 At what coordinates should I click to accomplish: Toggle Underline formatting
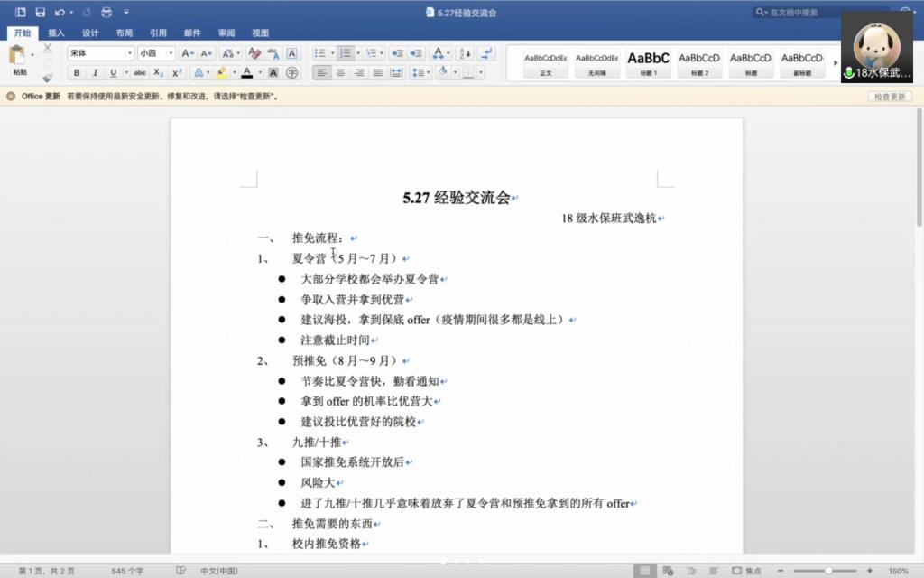pos(113,72)
